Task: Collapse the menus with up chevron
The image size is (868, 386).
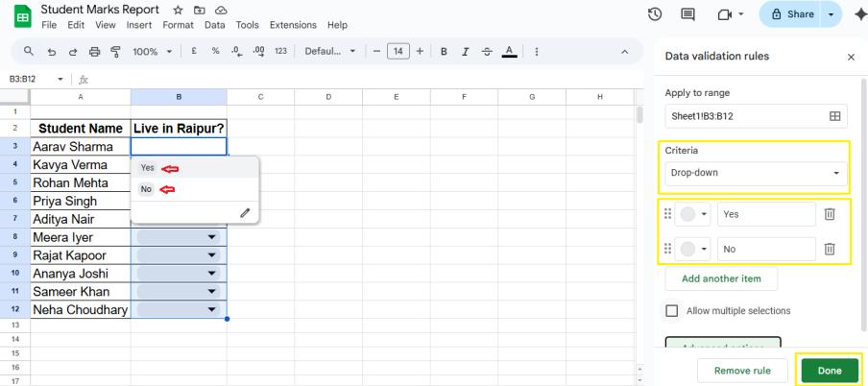Action: click(x=624, y=52)
